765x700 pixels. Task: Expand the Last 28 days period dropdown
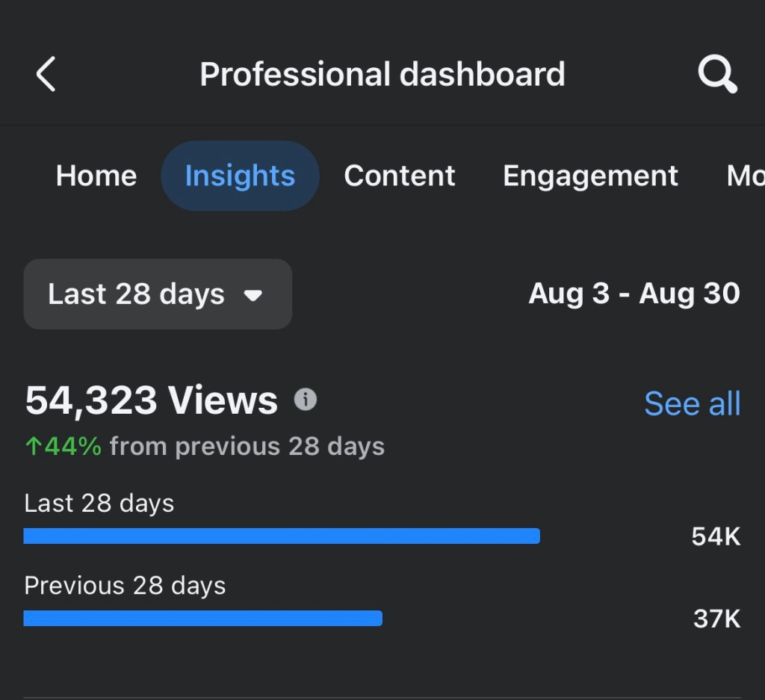(158, 294)
